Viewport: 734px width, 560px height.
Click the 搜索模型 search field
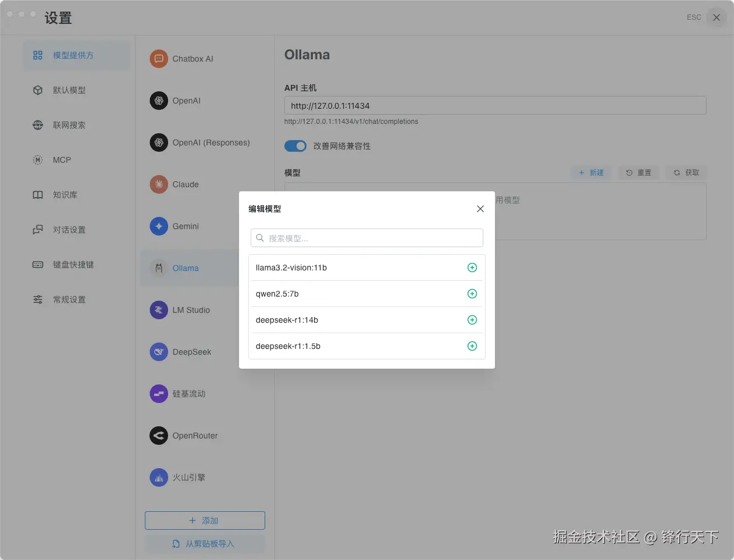coord(367,238)
